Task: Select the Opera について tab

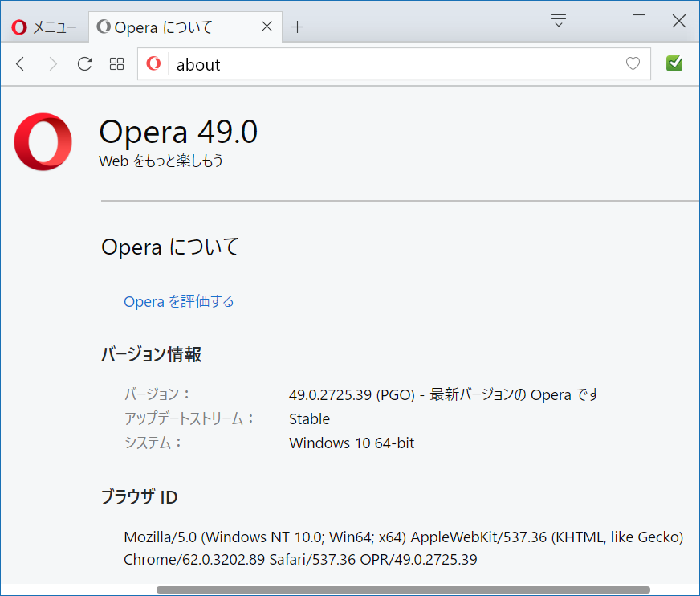Action: point(185,27)
